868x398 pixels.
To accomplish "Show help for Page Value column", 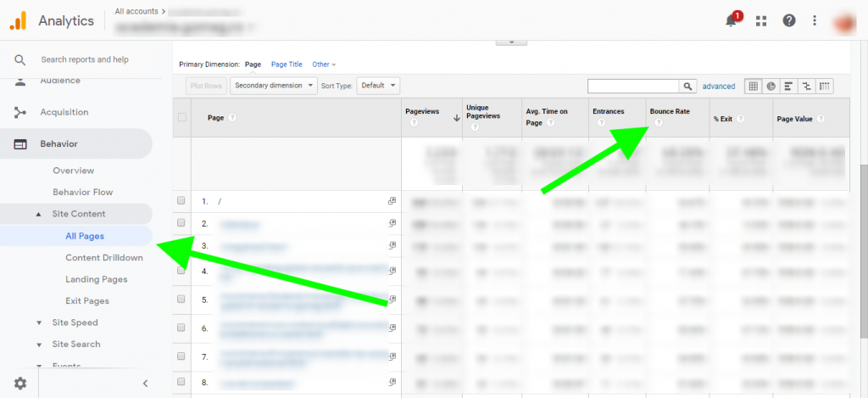I will click(821, 119).
